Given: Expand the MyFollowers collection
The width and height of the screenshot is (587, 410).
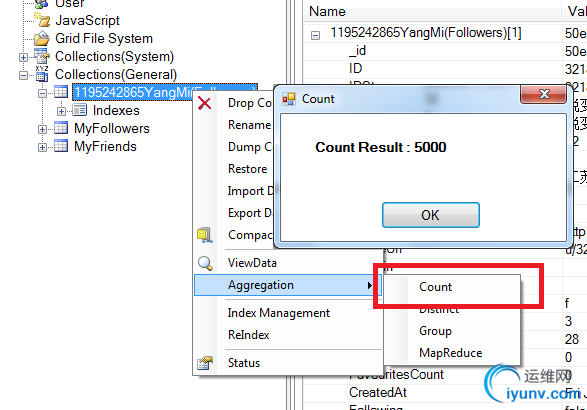Looking at the screenshot, I should click(42, 129).
